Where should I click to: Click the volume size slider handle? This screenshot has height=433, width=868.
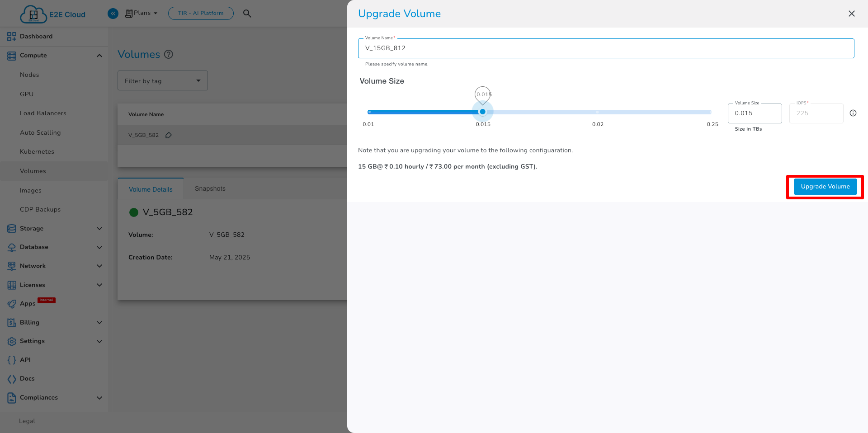pos(482,112)
